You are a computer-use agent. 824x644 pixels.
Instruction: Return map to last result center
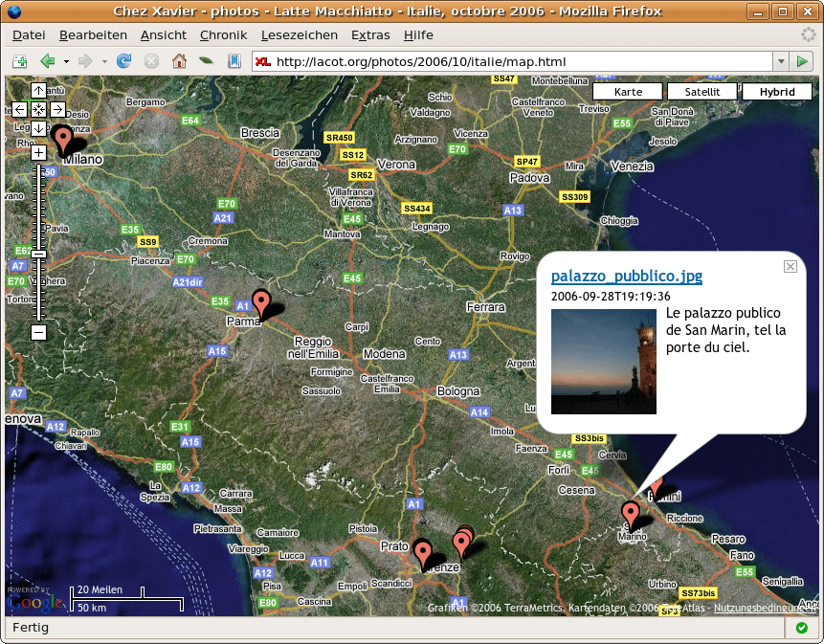(38, 109)
